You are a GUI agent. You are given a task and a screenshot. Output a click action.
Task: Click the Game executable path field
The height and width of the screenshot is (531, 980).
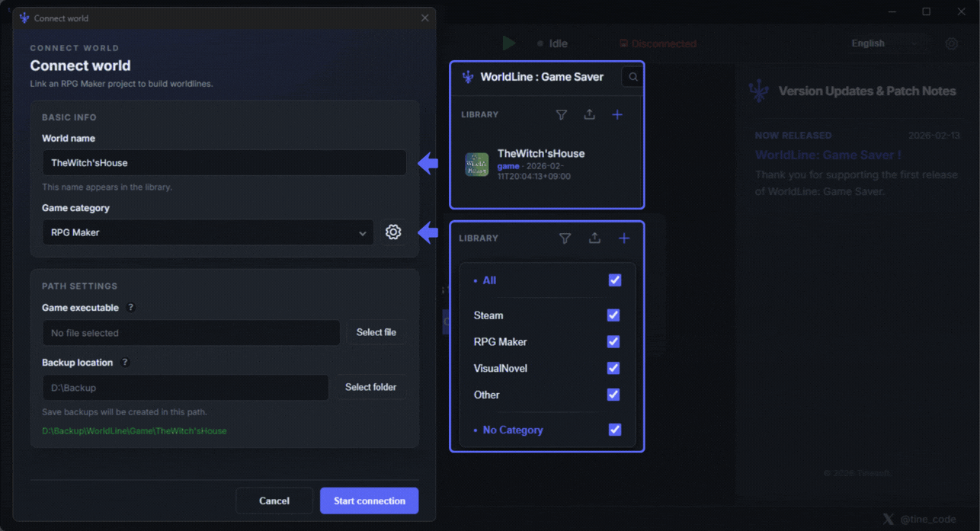[191, 333]
